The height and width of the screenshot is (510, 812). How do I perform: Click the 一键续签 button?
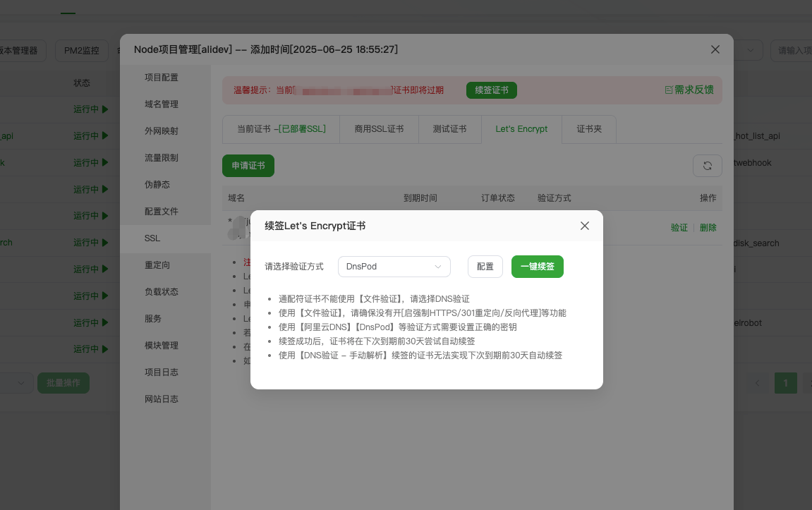pos(538,267)
